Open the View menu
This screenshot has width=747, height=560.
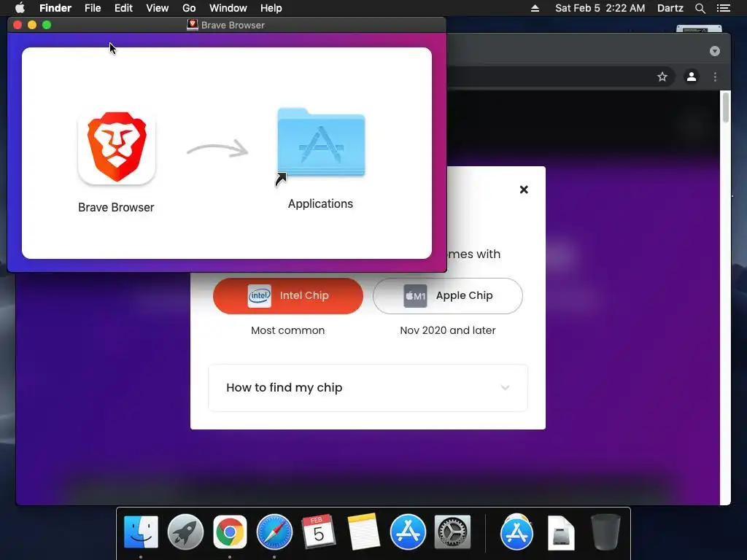coord(158,8)
